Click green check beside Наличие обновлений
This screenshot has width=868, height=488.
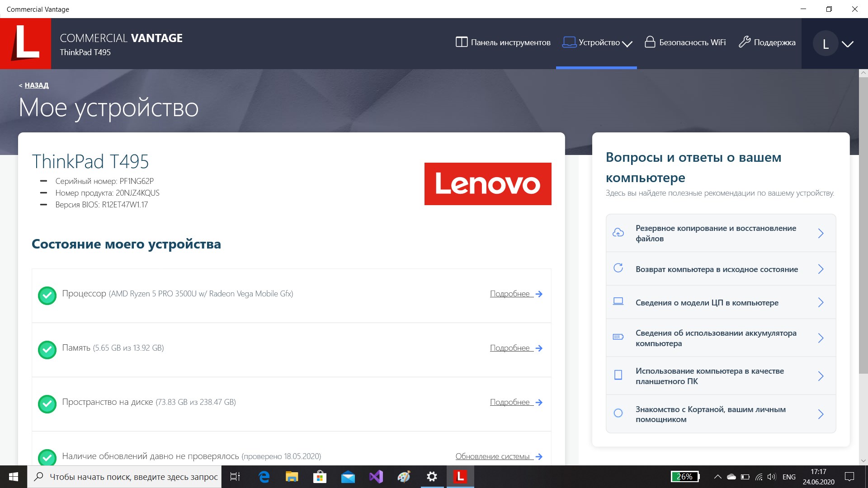tap(47, 457)
